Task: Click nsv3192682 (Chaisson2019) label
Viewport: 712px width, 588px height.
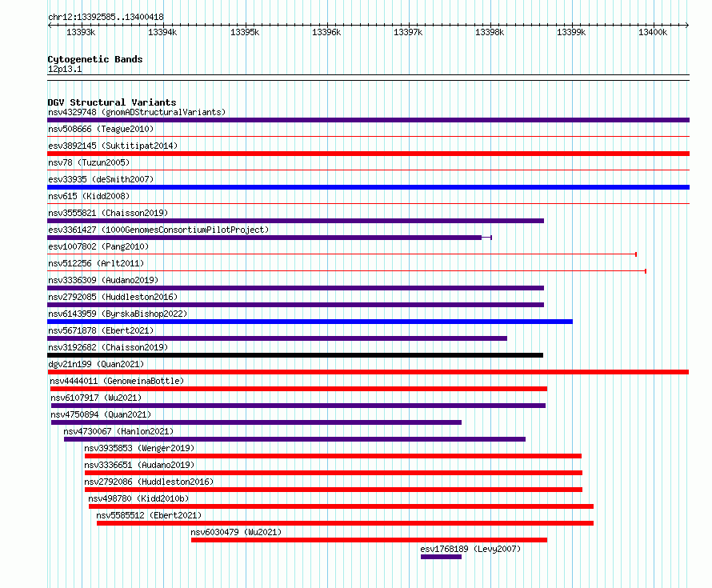Action: (x=108, y=347)
